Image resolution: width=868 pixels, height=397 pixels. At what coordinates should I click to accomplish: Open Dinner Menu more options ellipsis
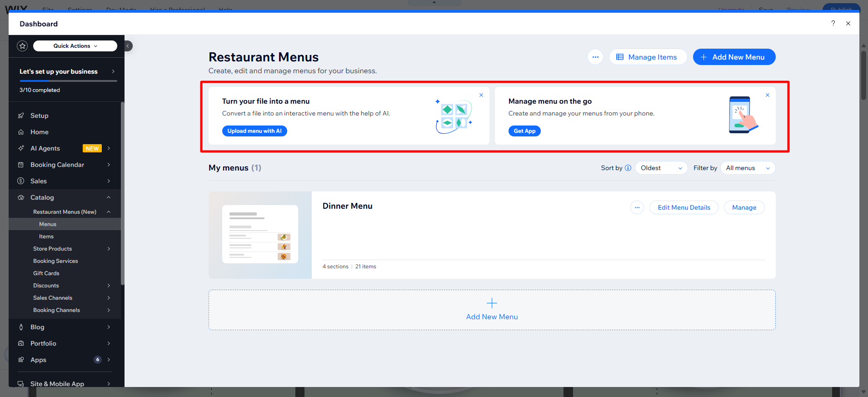pos(637,207)
